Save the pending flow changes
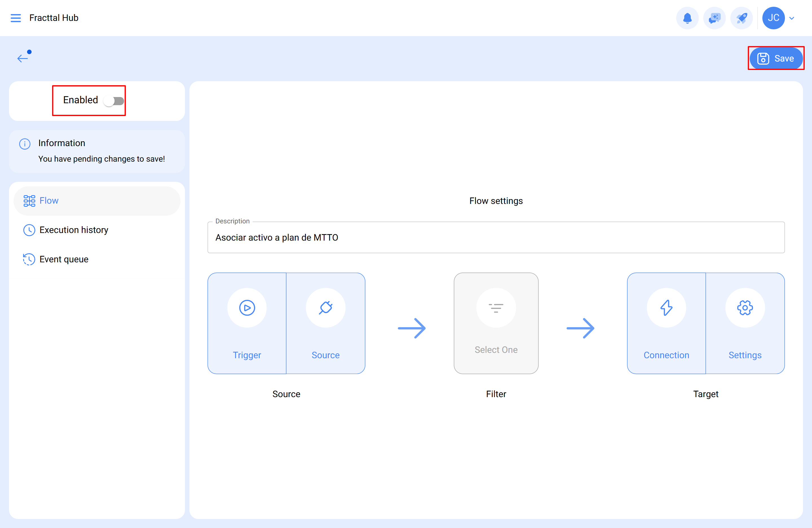This screenshot has height=528, width=812. 776,58
